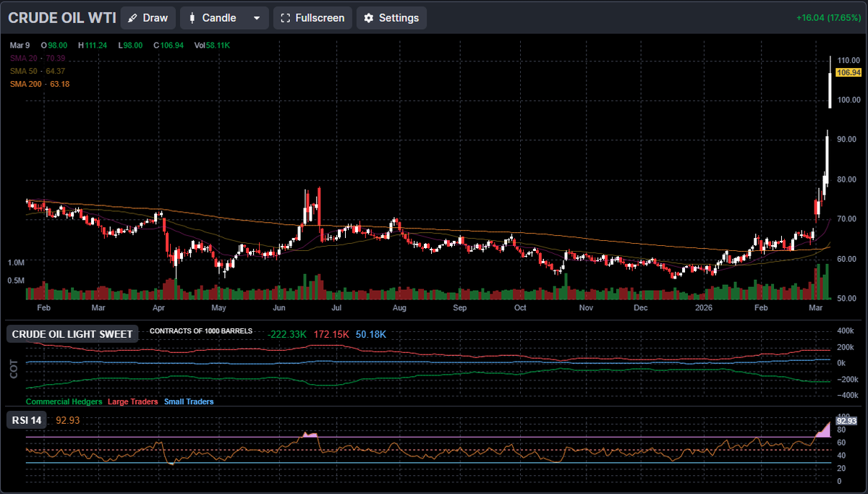The height and width of the screenshot is (494, 868).
Task: Open the Candle chart type dropdown
Action: [224, 18]
